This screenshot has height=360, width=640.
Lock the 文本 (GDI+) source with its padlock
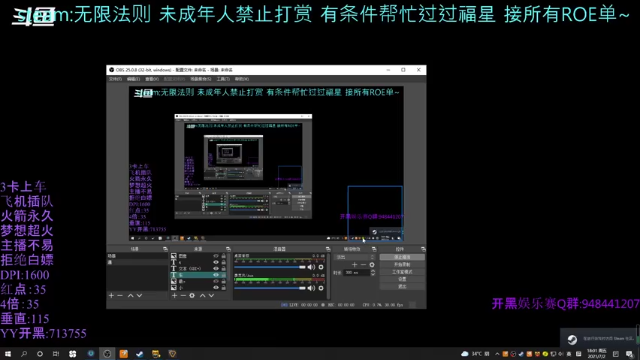tap(223, 269)
